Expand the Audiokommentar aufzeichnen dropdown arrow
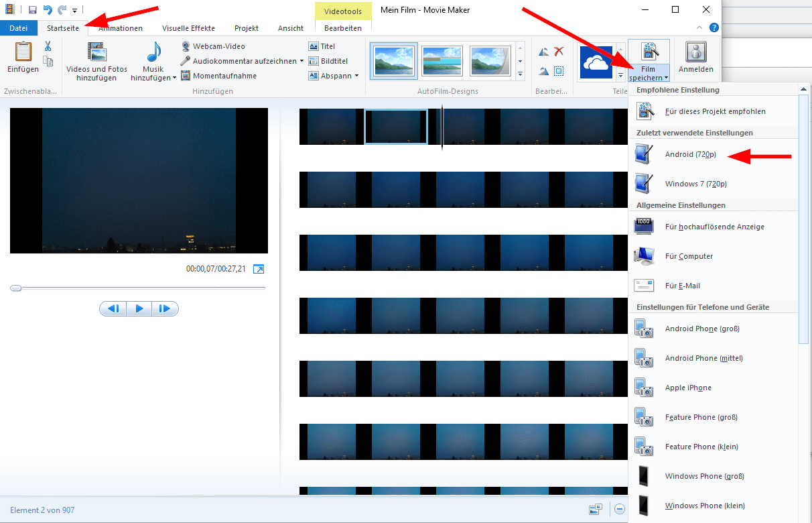The height and width of the screenshot is (523, 812). pos(301,61)
